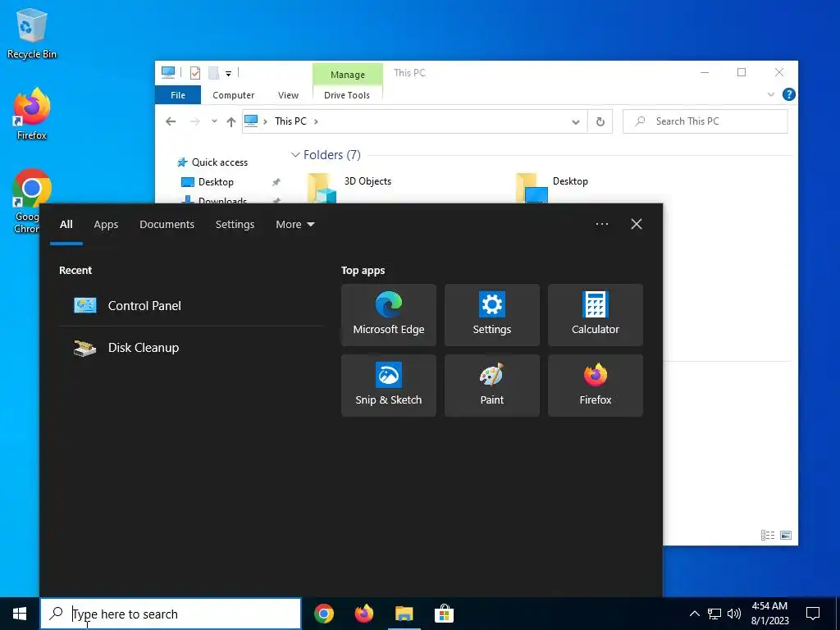Launch Paint from Top apps

492,386
